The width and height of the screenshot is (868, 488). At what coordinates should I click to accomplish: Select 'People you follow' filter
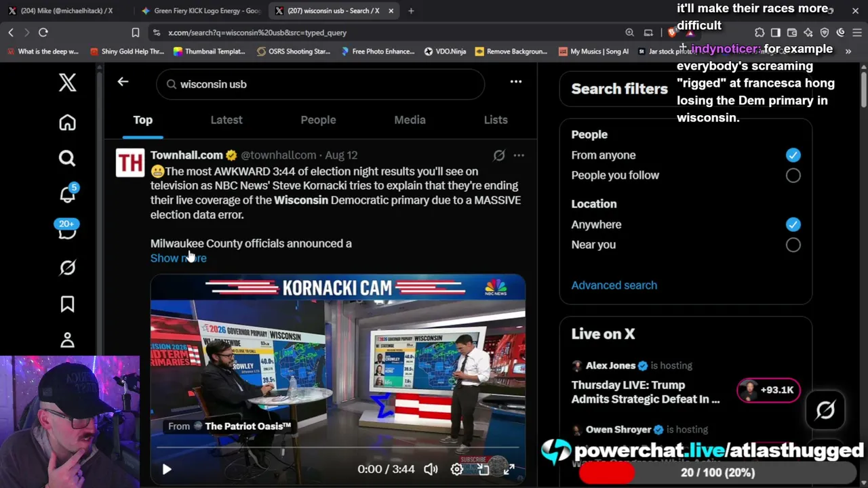[x=793, y=176]
